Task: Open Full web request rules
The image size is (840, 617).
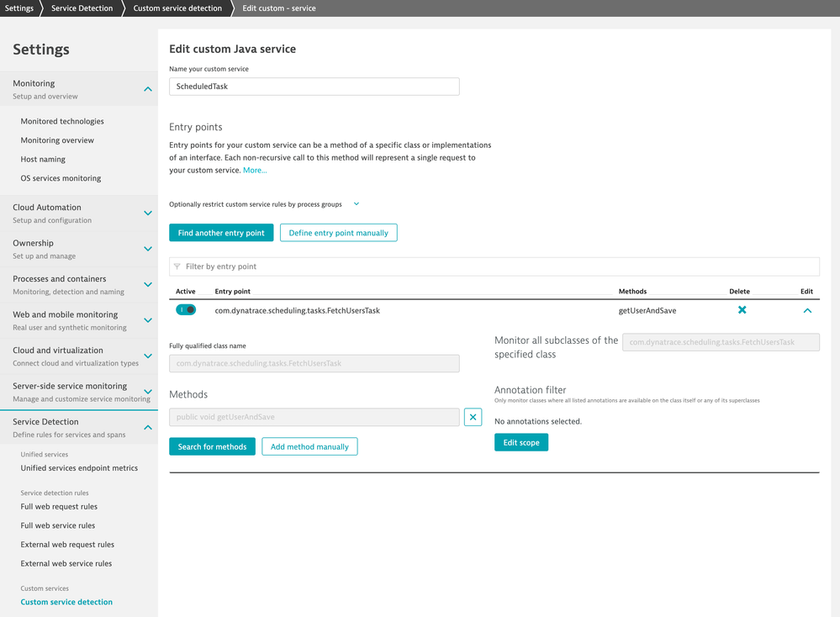Action: (x=59, y=507)
